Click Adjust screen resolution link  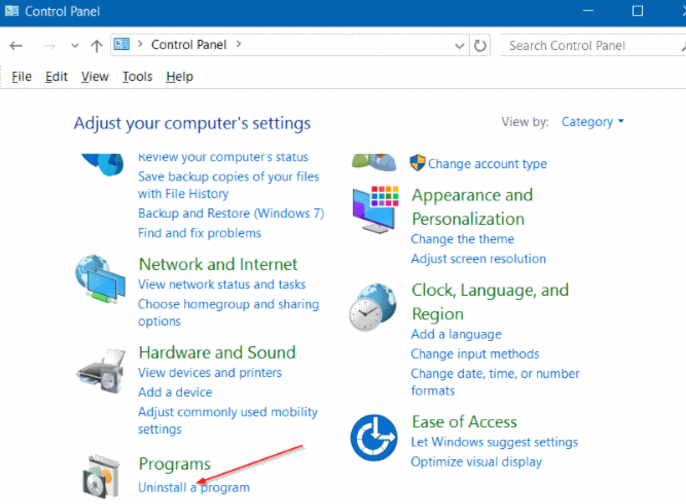tap(478, 259)
